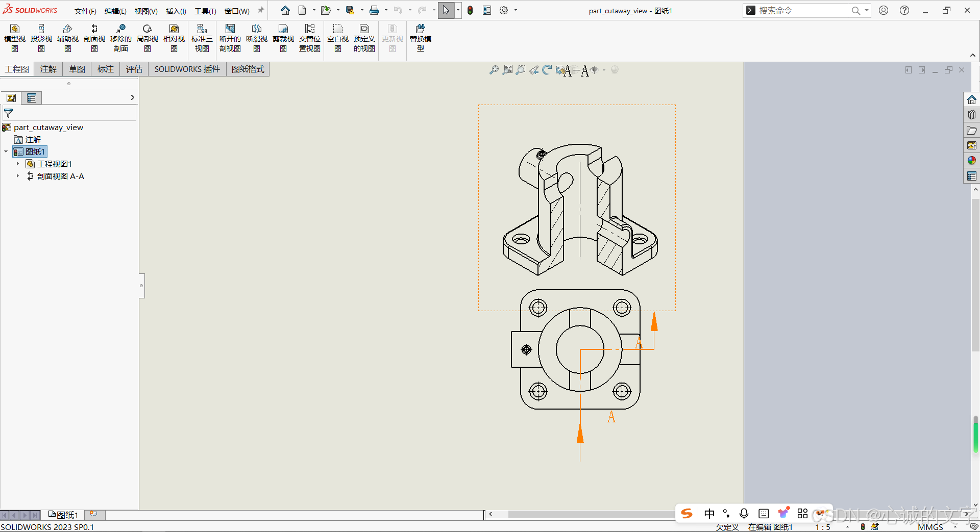The width and height of the screenshot is (980, 532).
Task: Open Design Library task pane tab
Action: [972, 115]
